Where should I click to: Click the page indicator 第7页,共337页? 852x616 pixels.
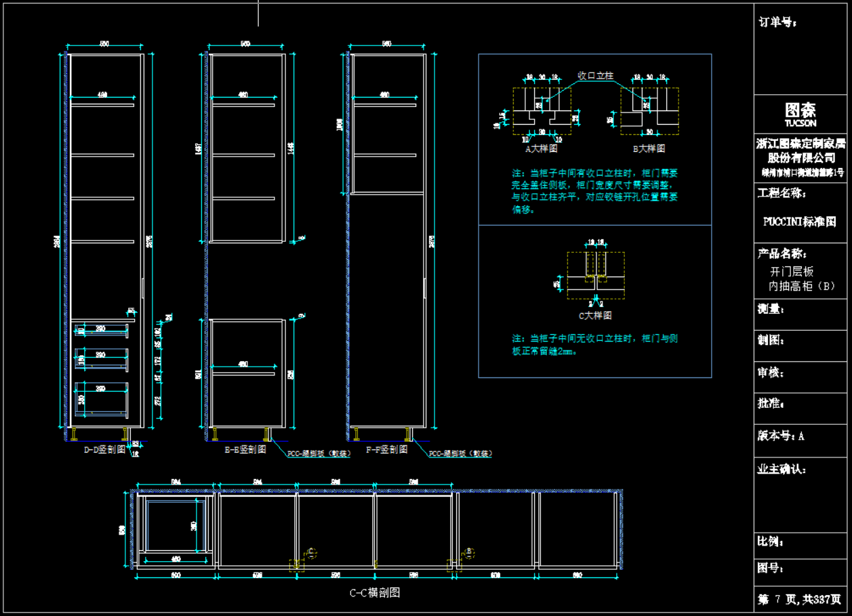click(799, 600)
